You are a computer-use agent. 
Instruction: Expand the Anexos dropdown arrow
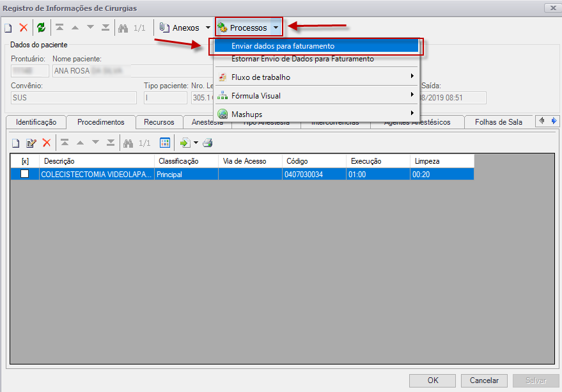[x=208, y=27]
